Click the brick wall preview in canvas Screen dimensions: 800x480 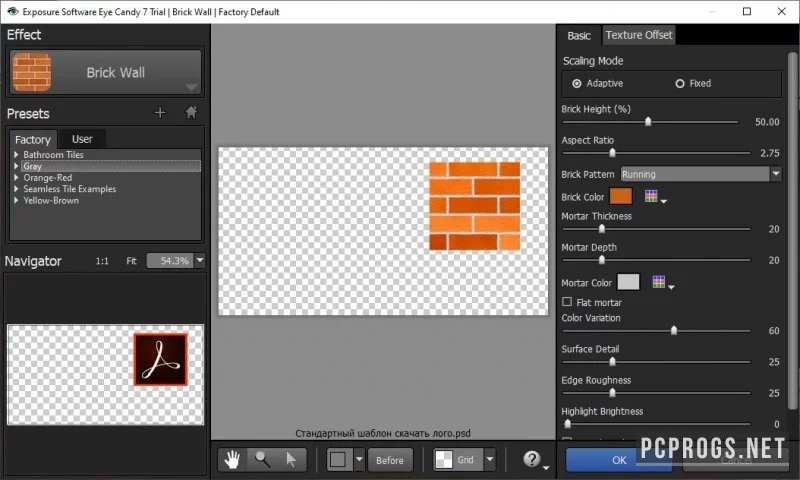[x=474, y=206]
